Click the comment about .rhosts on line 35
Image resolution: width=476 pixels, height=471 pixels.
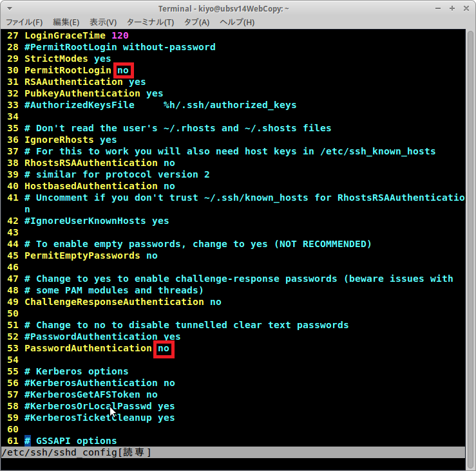(178, 128)
